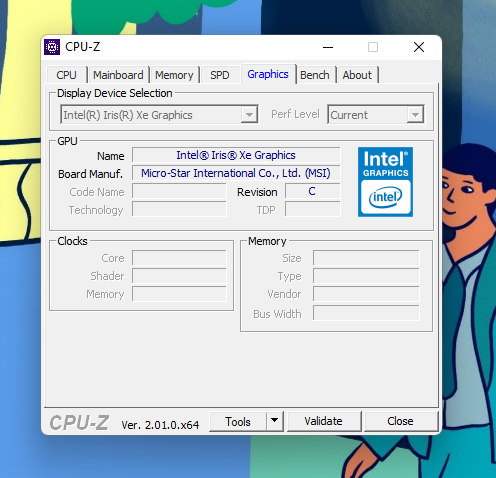Switch to the CPU tab

point(66,75)
